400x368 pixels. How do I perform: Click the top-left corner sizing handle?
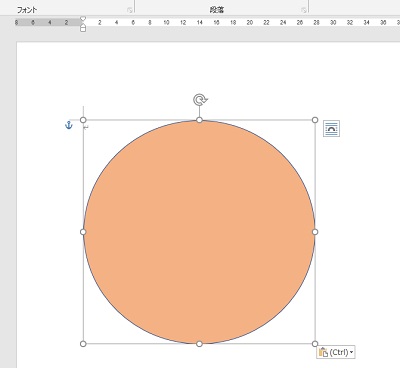[x=83, y=120]
